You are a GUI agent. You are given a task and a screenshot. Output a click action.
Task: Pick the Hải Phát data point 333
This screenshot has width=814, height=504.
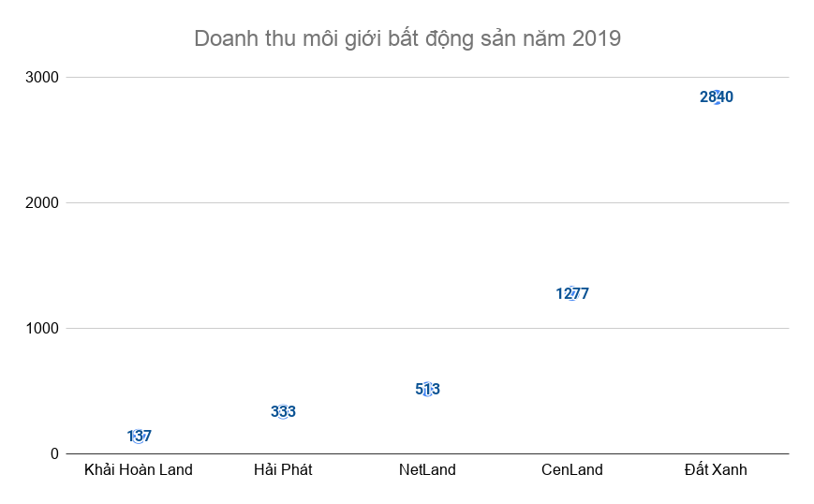click(x=283, y=411)
